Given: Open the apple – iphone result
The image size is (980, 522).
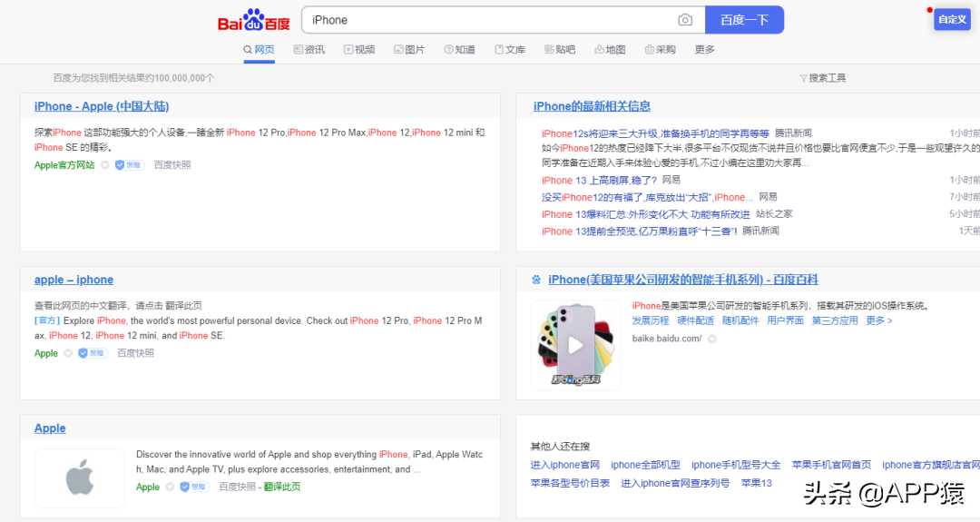Looking at the screenshot, I should coord(73,280).
